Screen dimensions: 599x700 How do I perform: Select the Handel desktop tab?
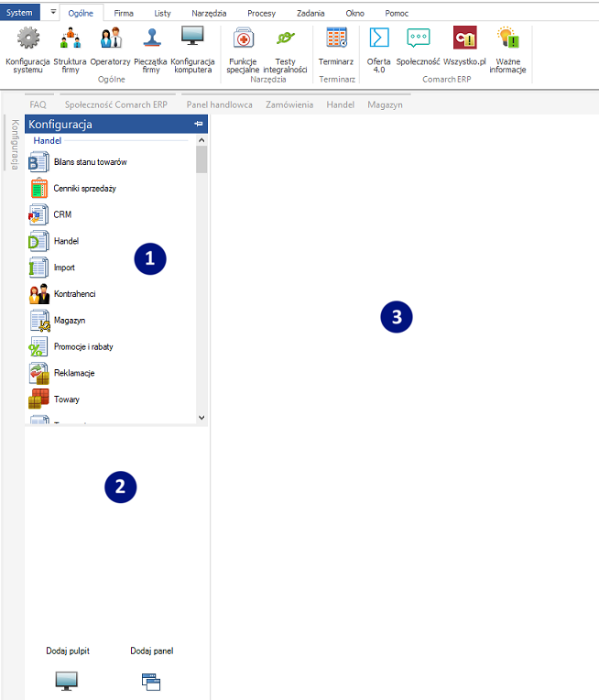click(x=341, y=104)
